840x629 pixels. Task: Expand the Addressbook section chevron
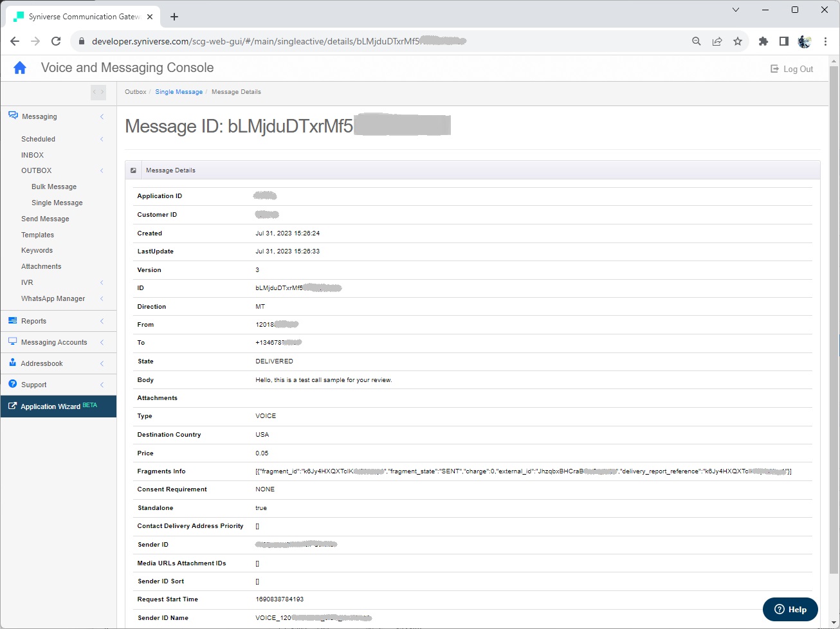[x=102, y=363]
